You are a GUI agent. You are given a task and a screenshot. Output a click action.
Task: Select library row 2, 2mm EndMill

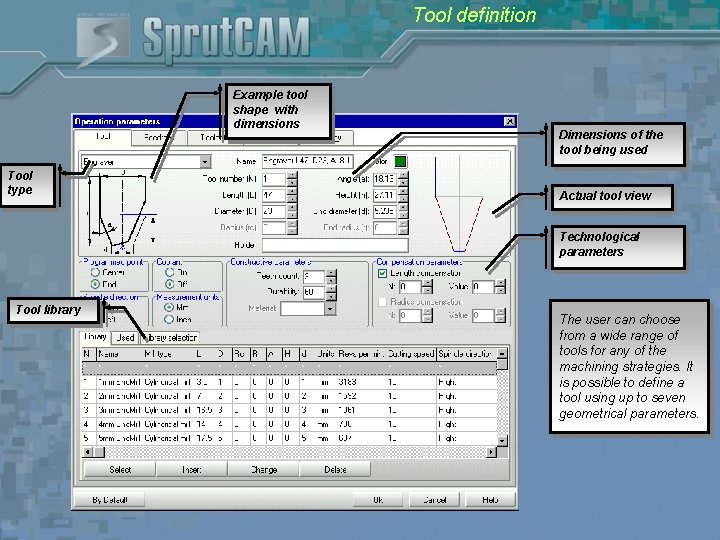(x=289, y=396)
